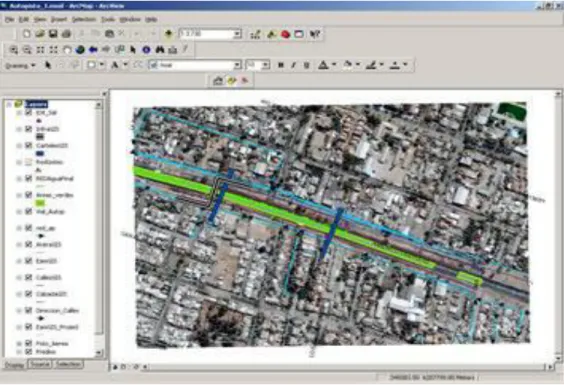Open the Tools menu
Image resolution: width=564 pixels, height=385 pixels.
point(108,19)
